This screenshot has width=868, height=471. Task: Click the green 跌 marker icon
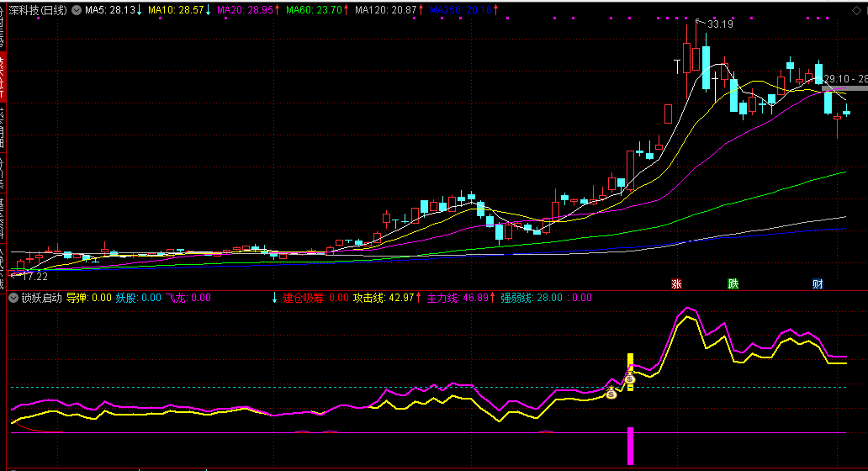coord(733,283)
